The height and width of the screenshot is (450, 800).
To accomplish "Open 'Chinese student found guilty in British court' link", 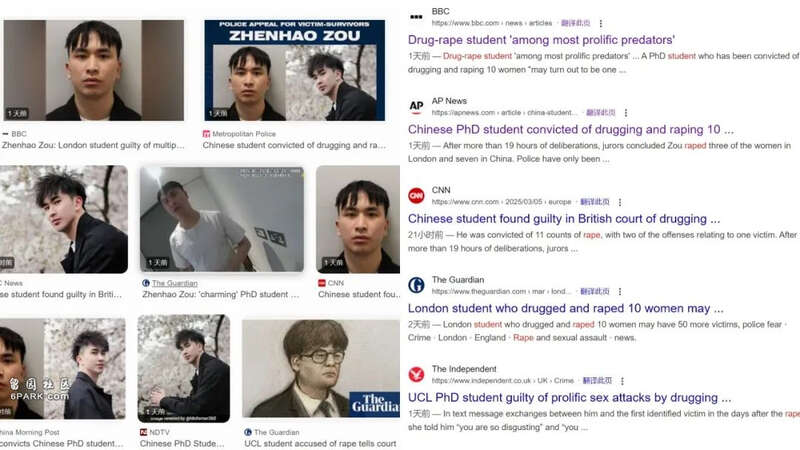I will tap(564, 219).
